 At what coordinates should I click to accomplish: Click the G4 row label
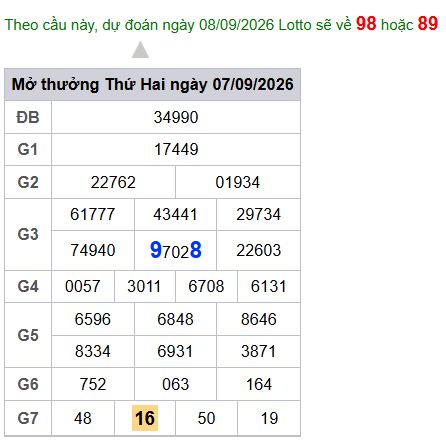tap(28, 286)
